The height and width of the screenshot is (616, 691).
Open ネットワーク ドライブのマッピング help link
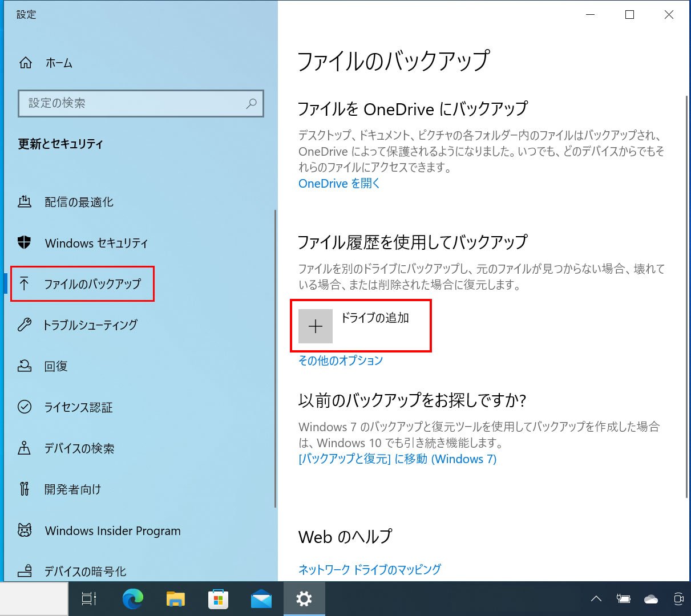pyautogui.click(x=370, y=569)
